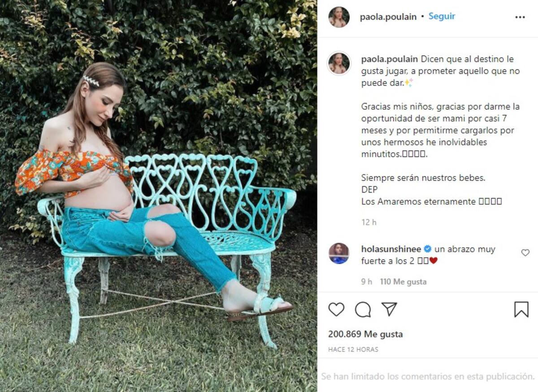Open holasunshinee commenter avatar

339,253
